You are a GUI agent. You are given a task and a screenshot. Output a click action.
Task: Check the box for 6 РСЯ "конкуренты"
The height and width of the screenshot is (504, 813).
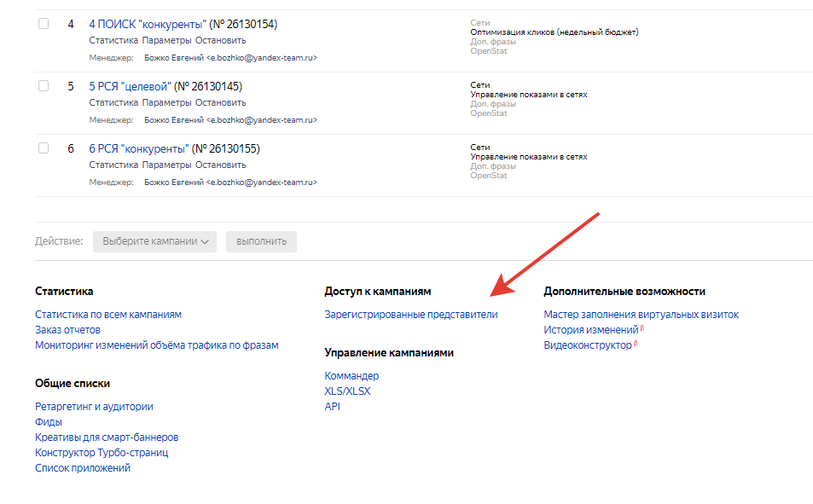pyautogui.click(x=44, y=148)
